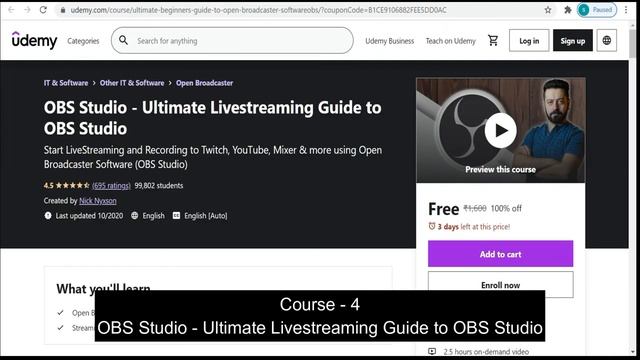This screenshot has height=360, width=640.
Task: Open Open Broadcaster breadcrumb
Action: [x=204, y=83]
